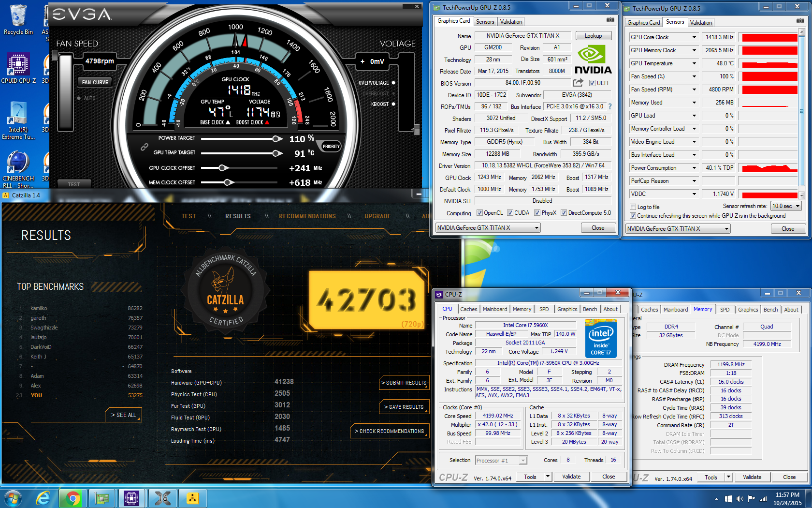The width and height of the screenshot is (812, 508).
Task: Toggle the OpenCL computing checkbox
Action: pyautogui.click(x=479, y=213)
